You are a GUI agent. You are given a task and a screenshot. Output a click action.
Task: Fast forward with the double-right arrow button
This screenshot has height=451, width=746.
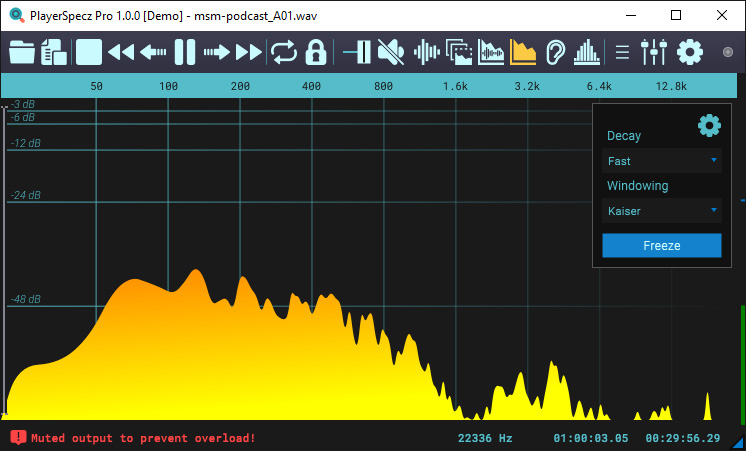coord(249,51)
